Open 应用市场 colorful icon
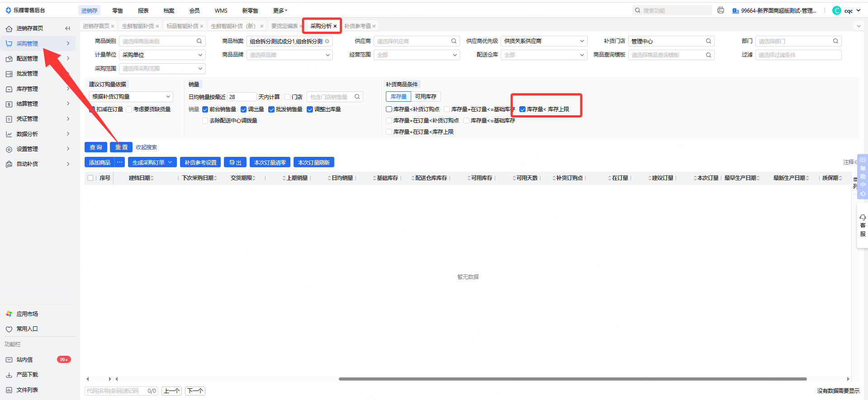This screenshot has height=400, width=868. (9, 314)
